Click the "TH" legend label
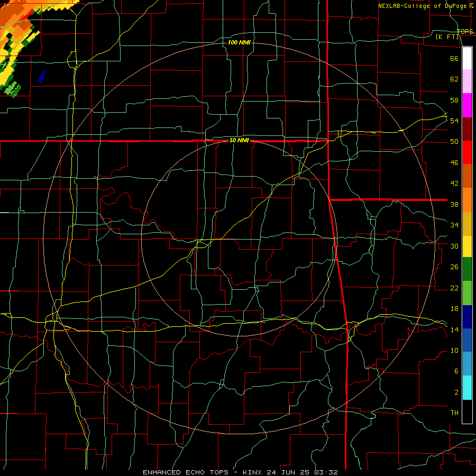476x476 pixels. [x=454, y=413]
